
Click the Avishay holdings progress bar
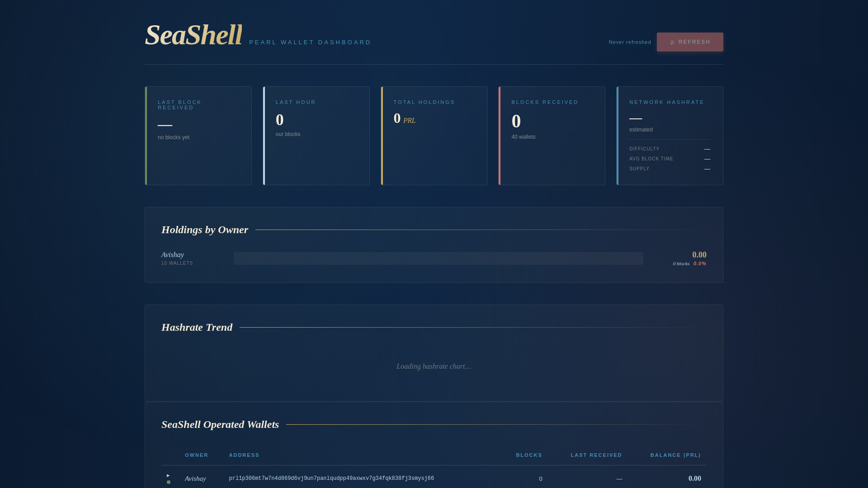click(438, 258)
